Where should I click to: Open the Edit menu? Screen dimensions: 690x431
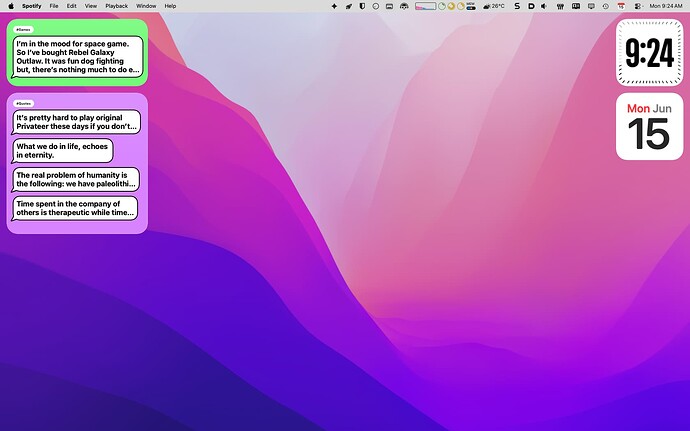click(72, 6)
